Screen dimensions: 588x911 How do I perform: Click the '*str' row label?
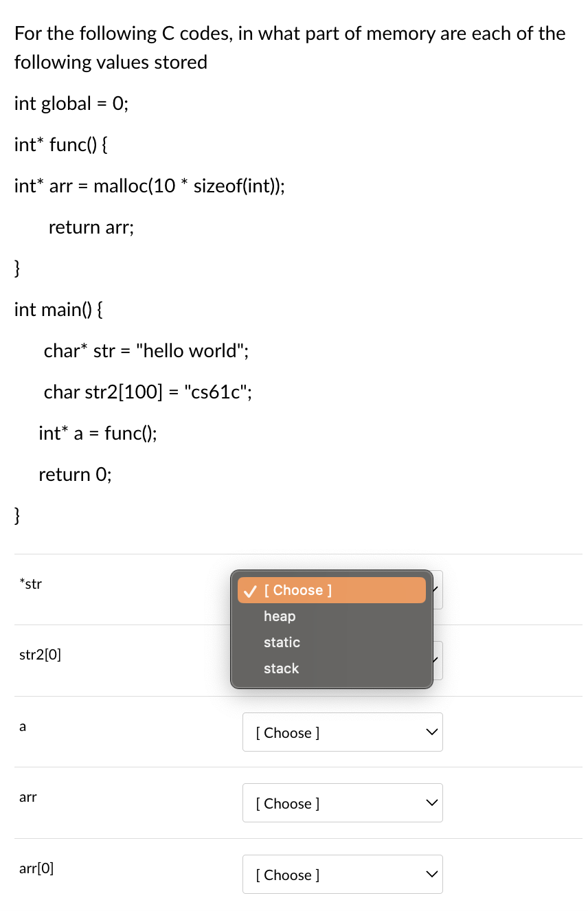[x=31, y=584]
